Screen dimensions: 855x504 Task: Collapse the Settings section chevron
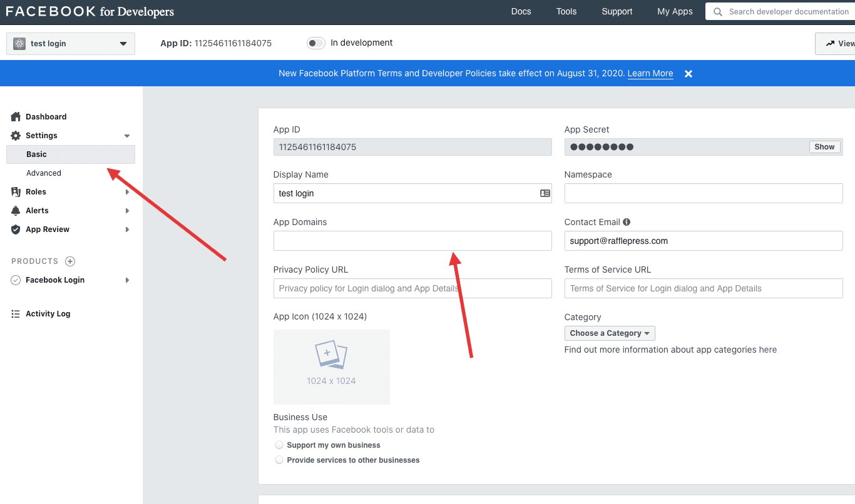coord(127,135)
